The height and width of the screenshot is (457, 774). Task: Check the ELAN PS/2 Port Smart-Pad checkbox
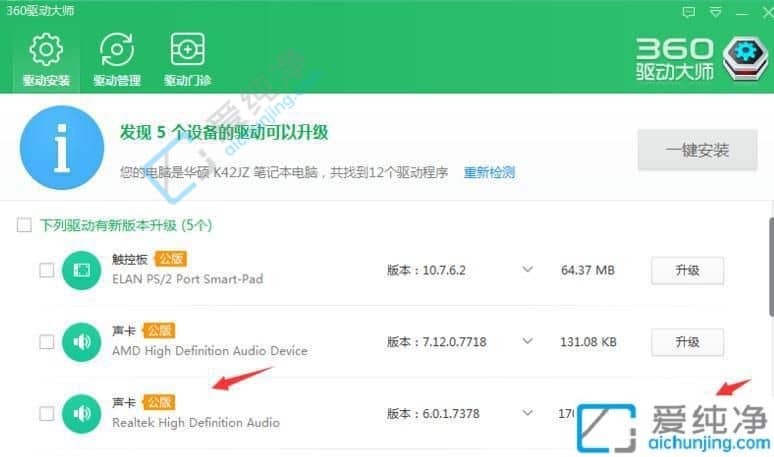pyautogui.click(x=46, y=270)
